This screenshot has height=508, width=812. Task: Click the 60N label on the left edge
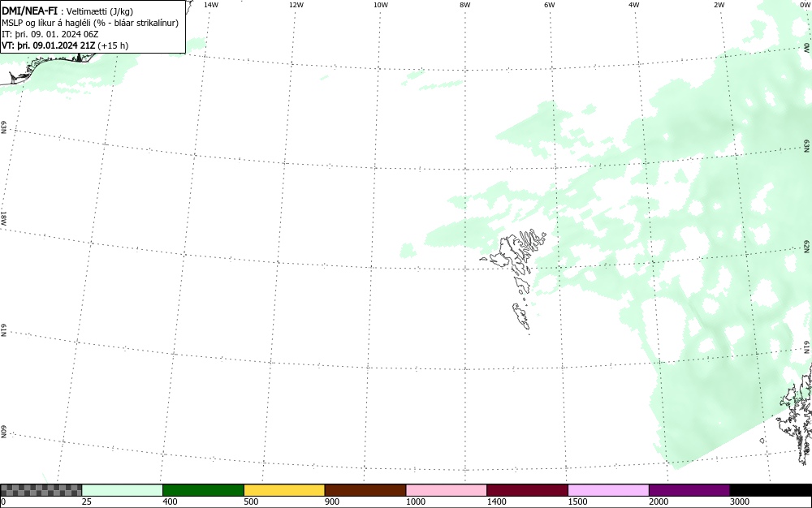(3, 432)
